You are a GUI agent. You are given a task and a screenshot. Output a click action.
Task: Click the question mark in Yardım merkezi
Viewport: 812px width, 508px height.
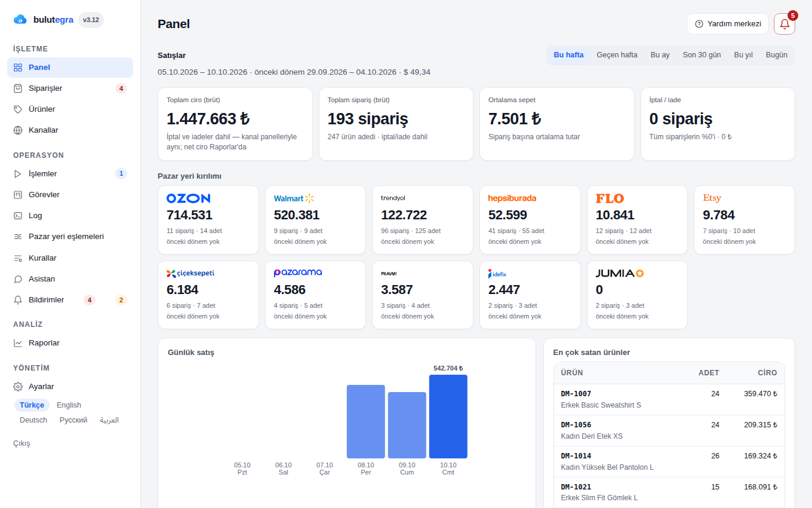click(x=699, y=24)
